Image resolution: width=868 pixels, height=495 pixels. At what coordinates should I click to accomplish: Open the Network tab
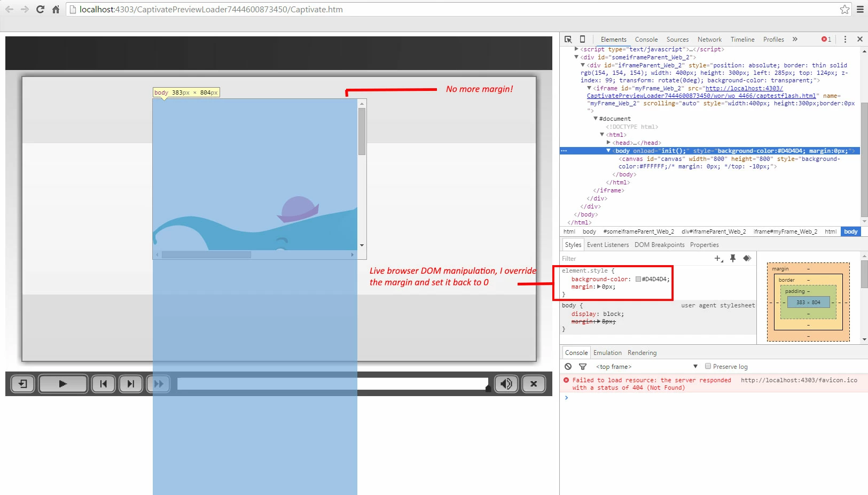pyautogui.click(x=709, y=40)
